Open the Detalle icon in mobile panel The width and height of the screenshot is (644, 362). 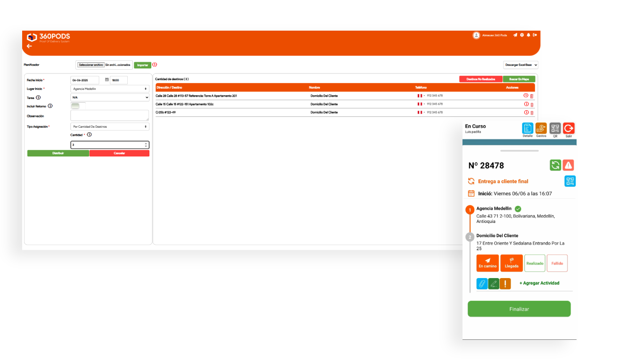[x=528, y=128]
